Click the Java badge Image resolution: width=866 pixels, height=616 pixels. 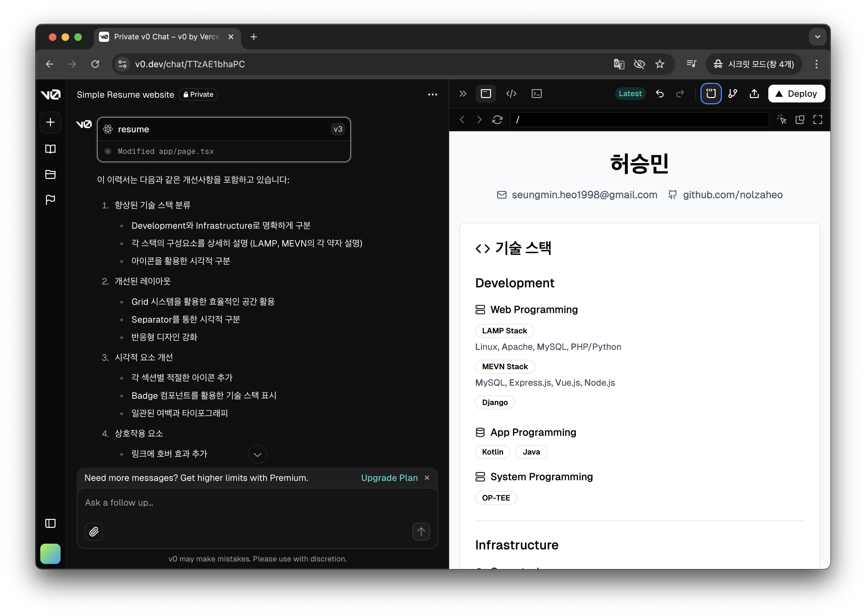[x=531, y=452]
